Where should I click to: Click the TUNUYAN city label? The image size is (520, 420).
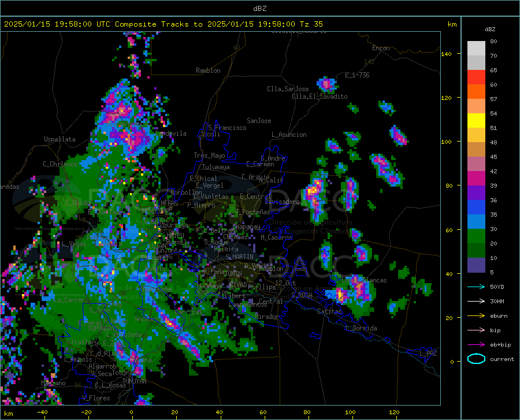134,381
